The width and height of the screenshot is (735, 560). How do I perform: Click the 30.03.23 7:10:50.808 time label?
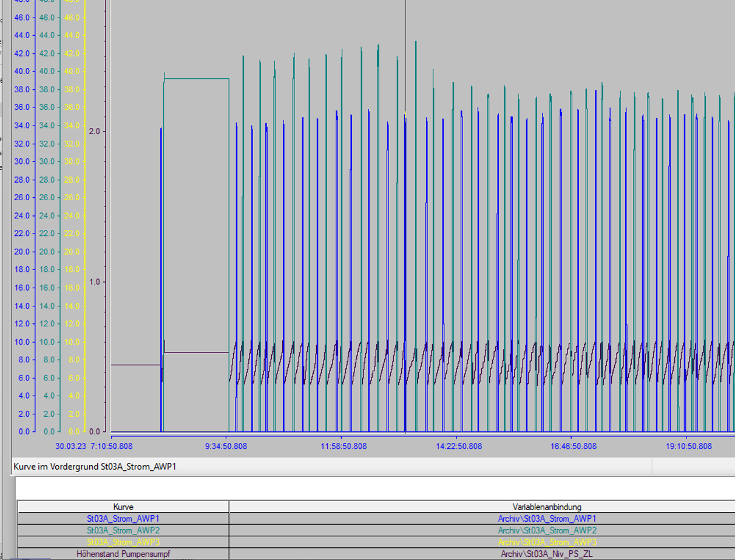point(93,446)
